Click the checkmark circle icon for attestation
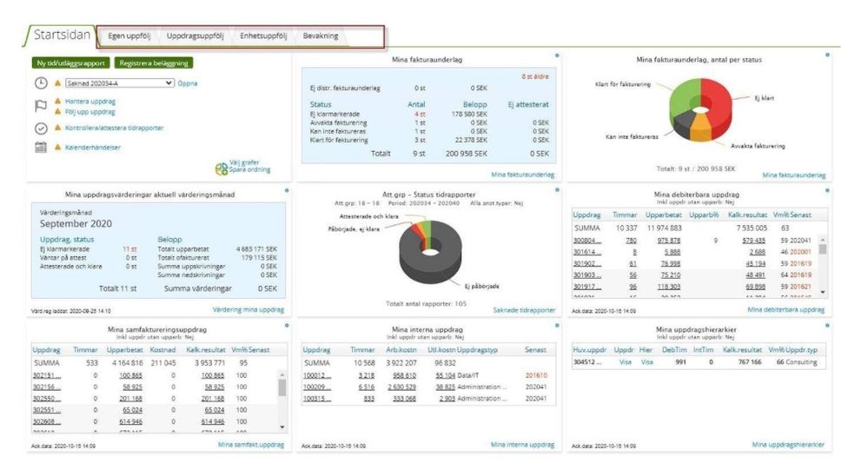Viewport: 868px width, 476px height. (41, 129)
